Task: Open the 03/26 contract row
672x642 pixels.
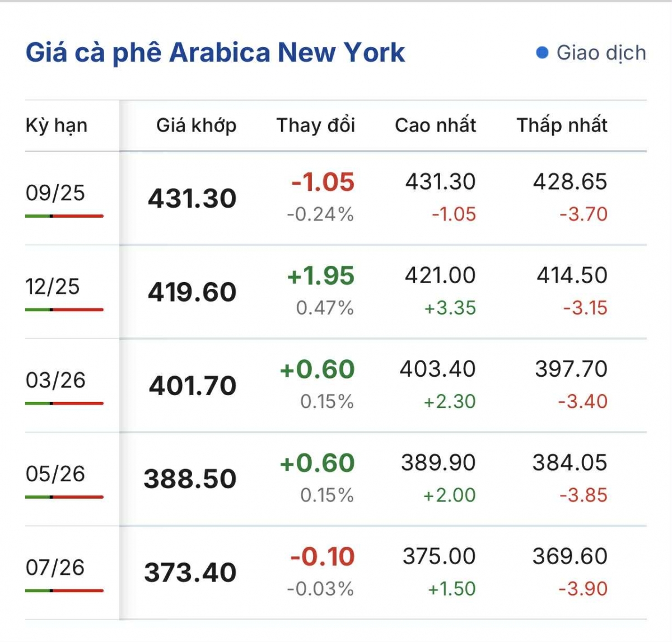Action: click(336, 385)
